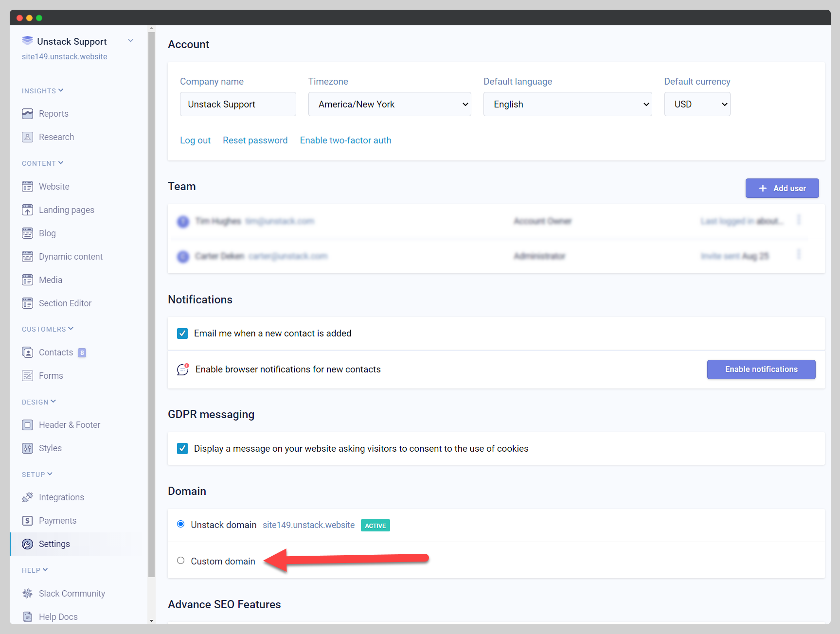
Task: Click the Add user button
Action: (782, 188)
